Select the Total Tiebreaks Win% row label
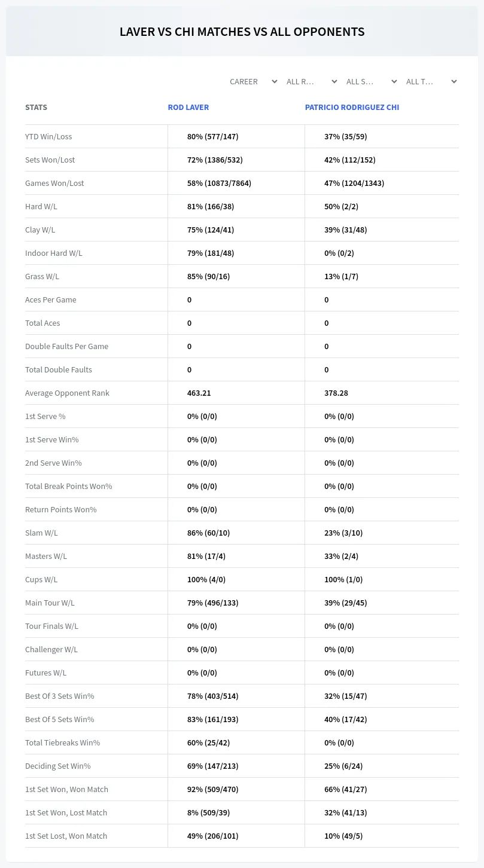 point(62,742)
